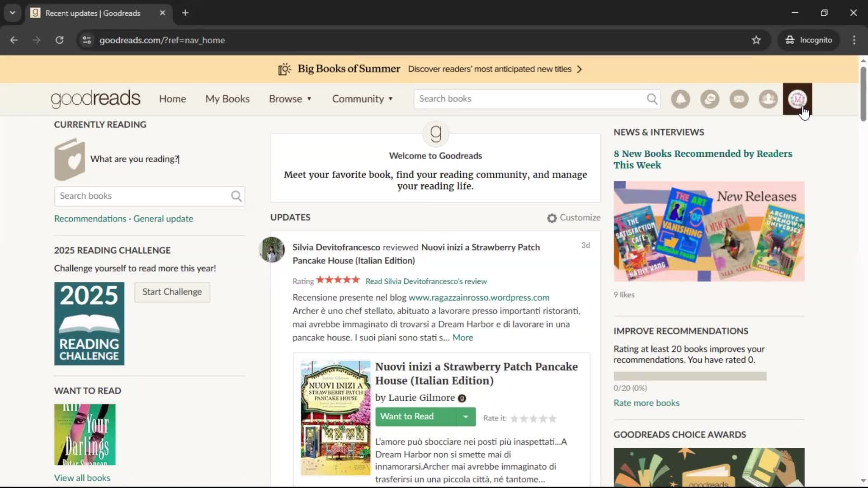This screenshot has height=488, width=868.
Task: Open the Kill Your Darlings book cover
Action: 85,435
